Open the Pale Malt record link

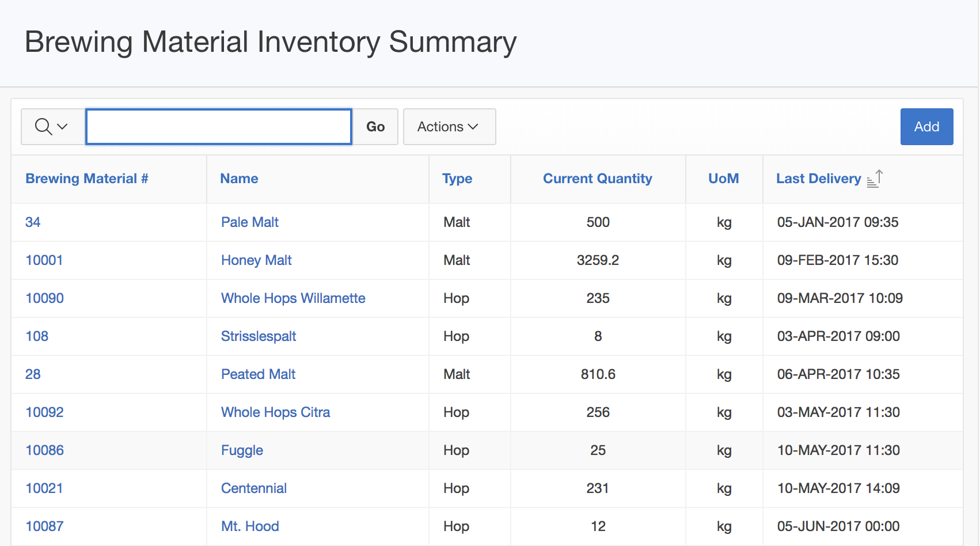point(249,222)
